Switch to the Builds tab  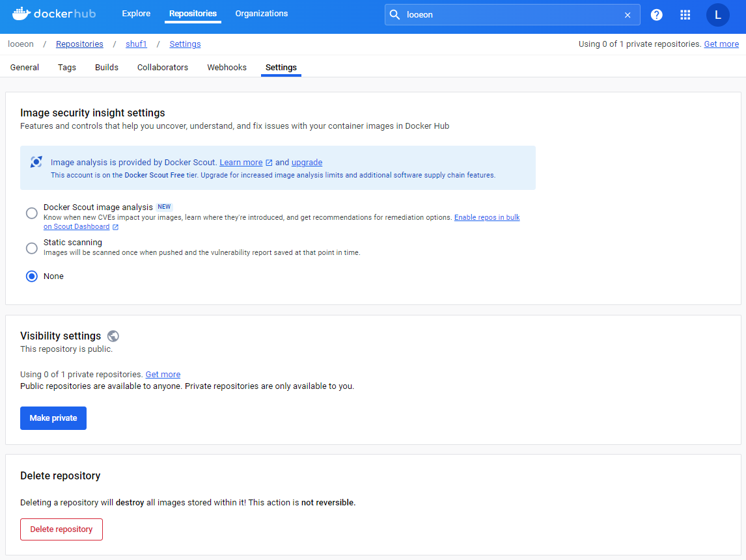107,68
